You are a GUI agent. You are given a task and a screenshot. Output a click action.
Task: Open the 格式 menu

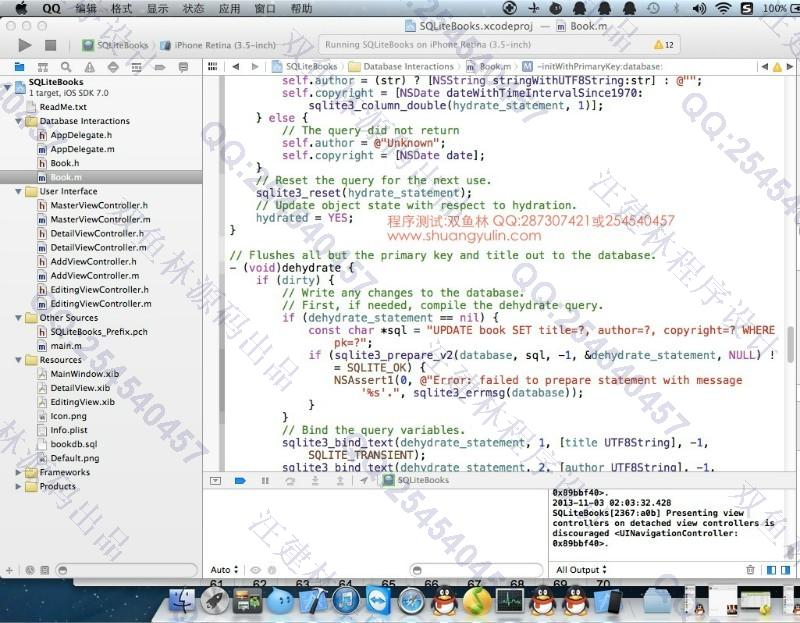click(x=121, y=8)
